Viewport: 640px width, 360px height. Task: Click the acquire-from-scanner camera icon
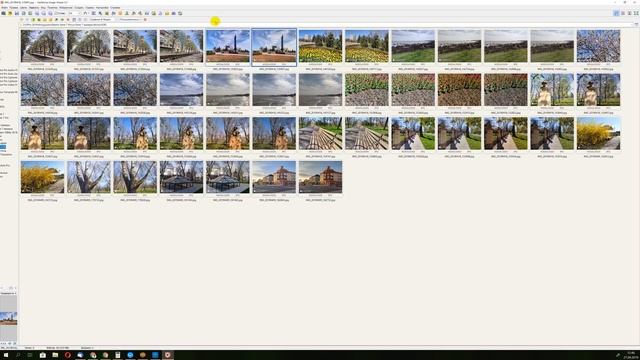pos(4,13)
